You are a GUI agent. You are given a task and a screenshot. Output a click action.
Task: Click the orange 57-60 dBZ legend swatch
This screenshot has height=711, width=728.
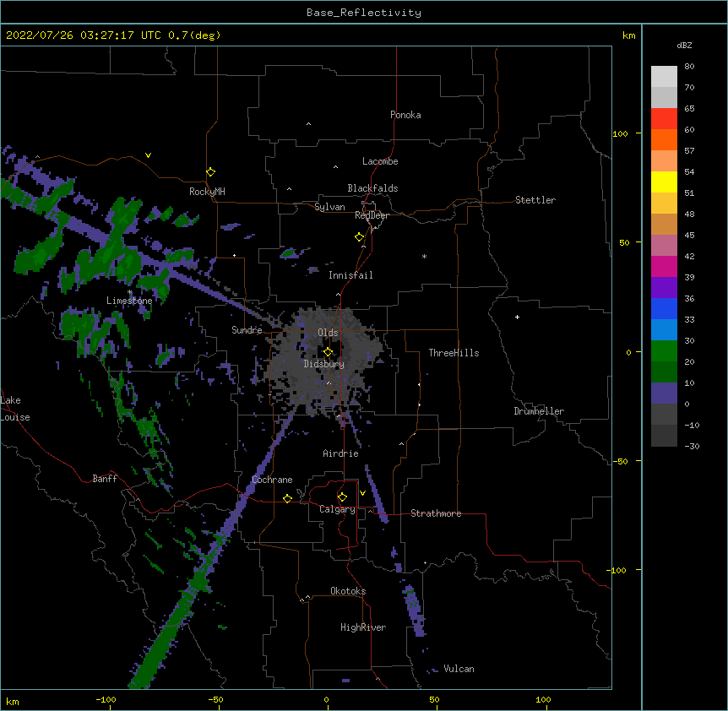point(664,139)
